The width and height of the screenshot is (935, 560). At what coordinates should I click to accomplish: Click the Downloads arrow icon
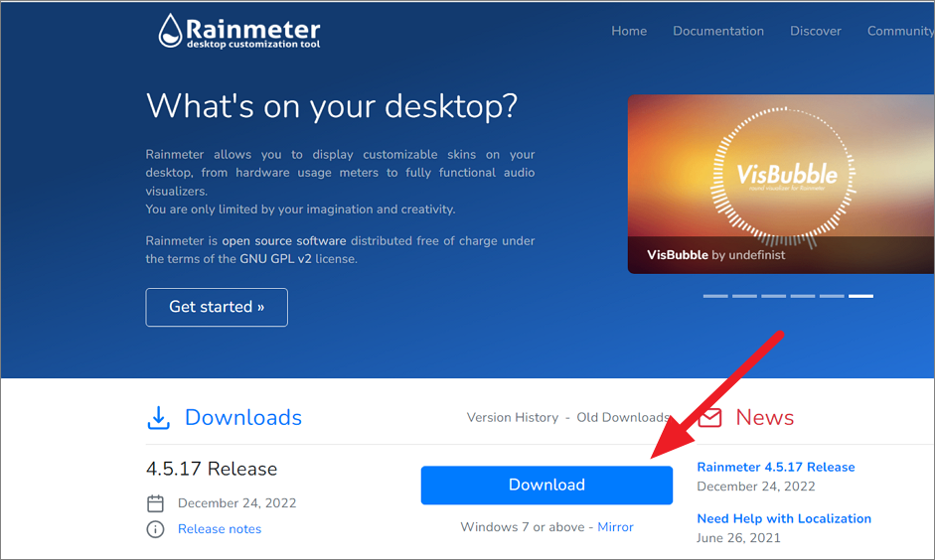point(159,418)
